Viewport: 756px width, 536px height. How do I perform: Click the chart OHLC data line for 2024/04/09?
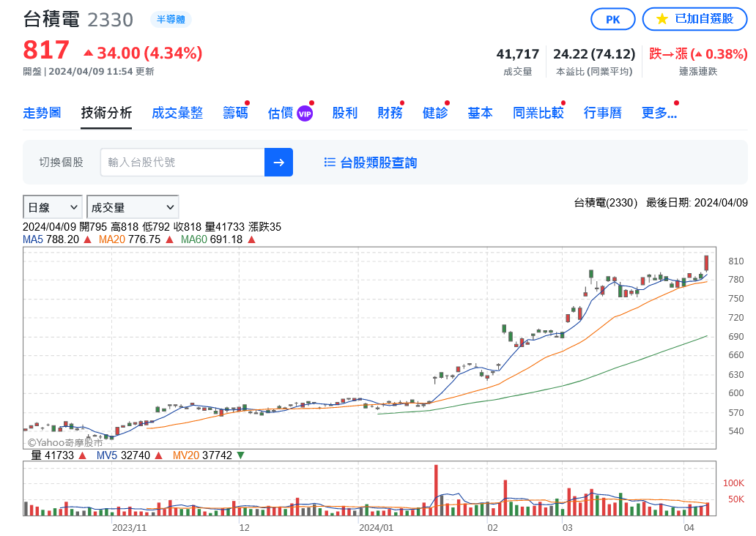tap(152, 226)
